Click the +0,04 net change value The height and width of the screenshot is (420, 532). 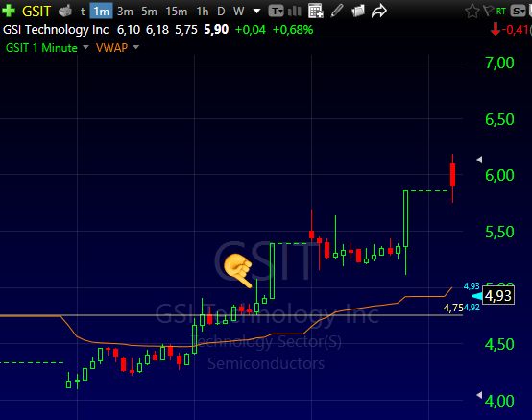(x=250, y=30)
